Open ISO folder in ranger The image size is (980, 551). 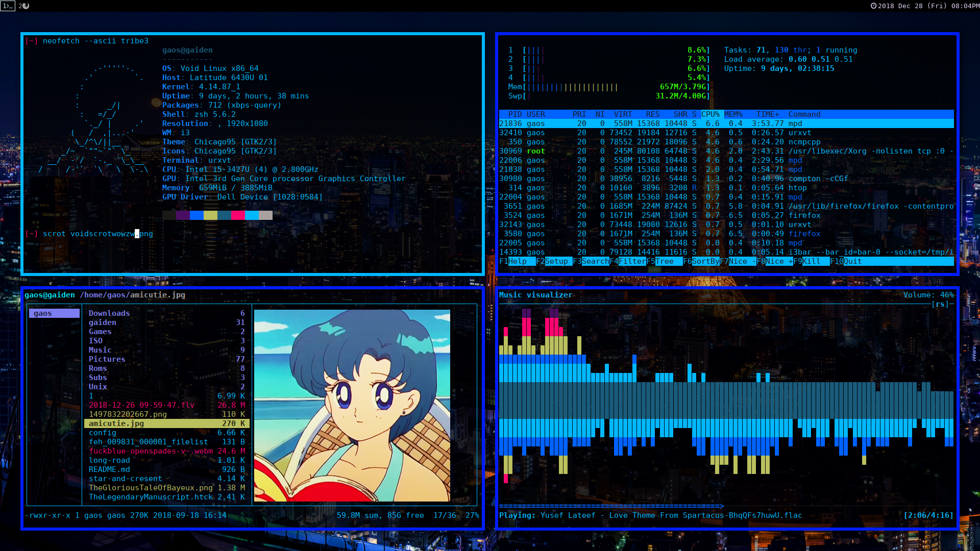tap(166, 341)
